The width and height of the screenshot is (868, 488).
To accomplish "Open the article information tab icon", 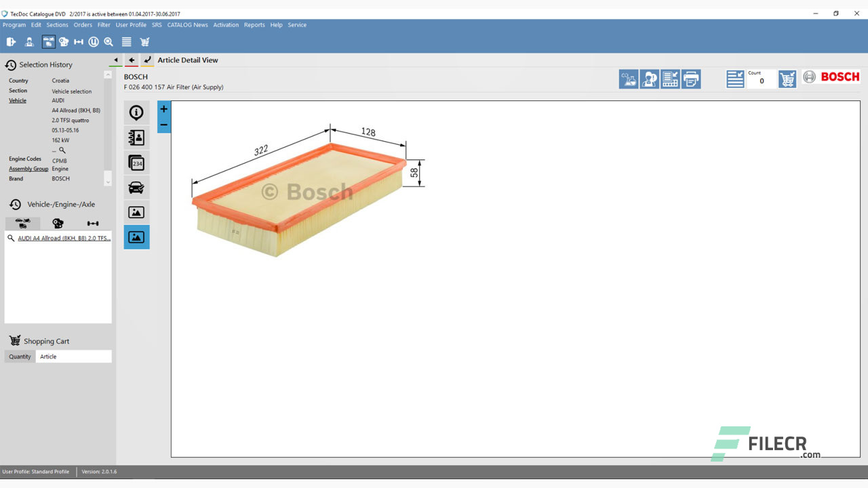I will [x=136, y=113].
